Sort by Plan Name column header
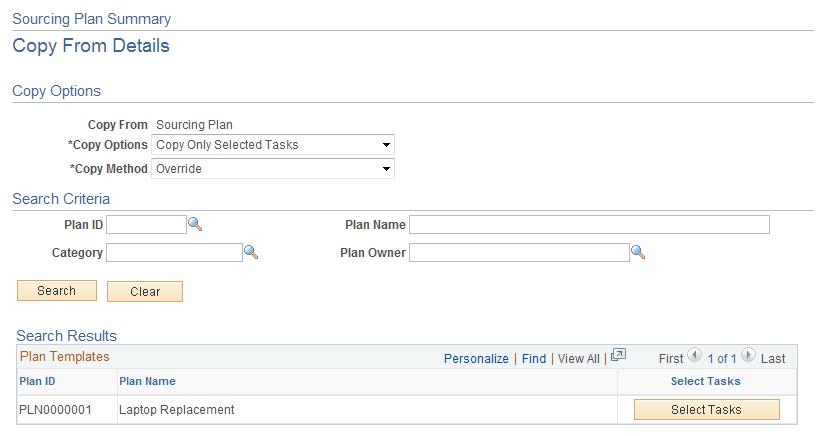Screen dimensions: 821x436 147,381
